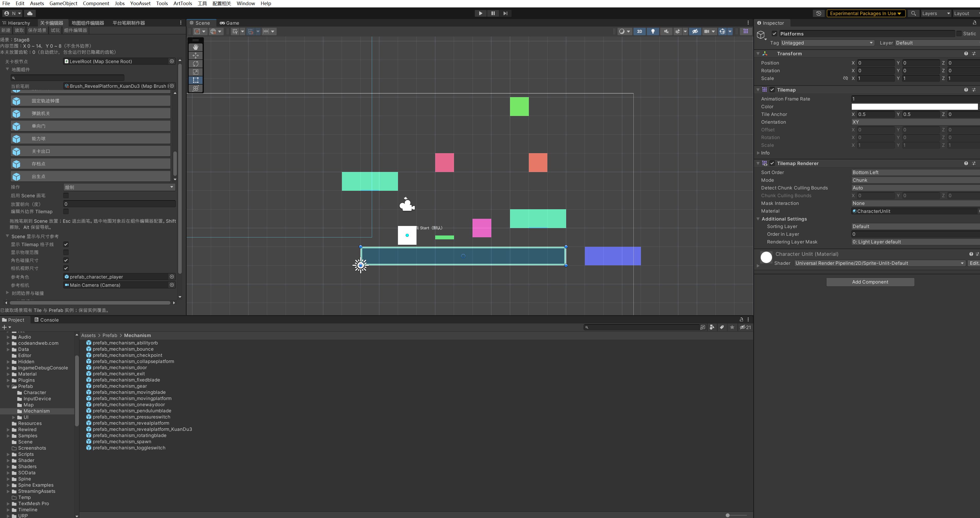
Task: Enable the 显示物理范围 checkbox
Action: point(66,252)
